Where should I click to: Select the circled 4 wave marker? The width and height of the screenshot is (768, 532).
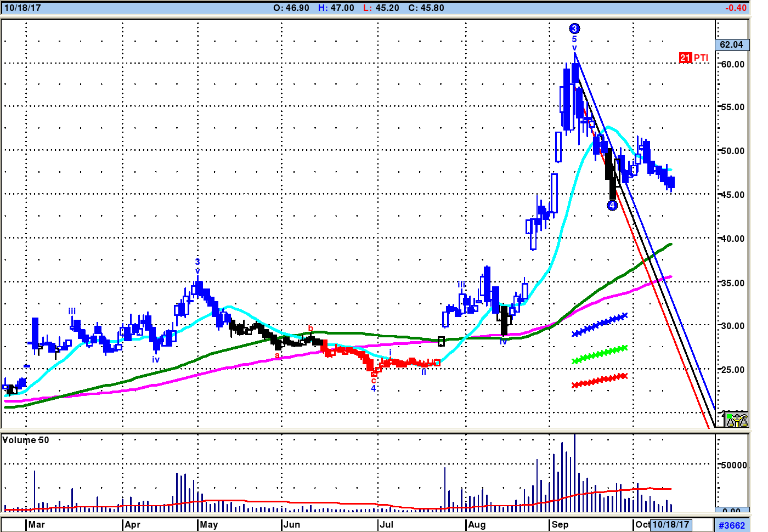[x=612, y=205]
